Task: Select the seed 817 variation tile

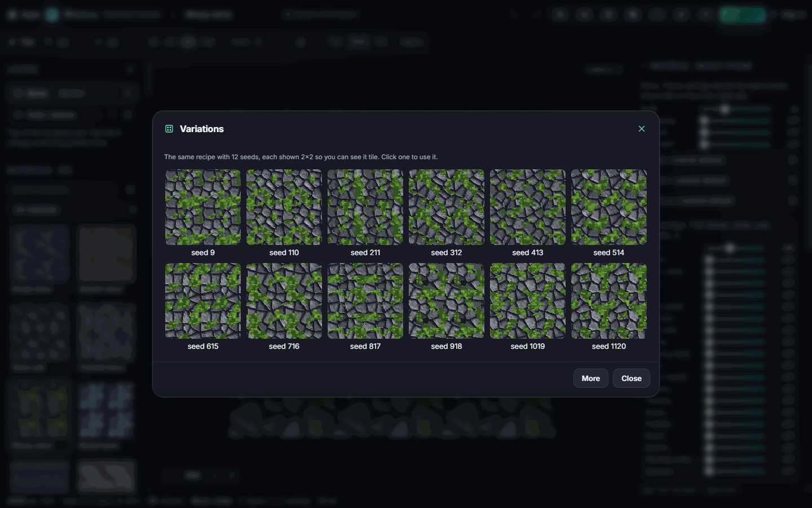Action: tap(365, 301)
